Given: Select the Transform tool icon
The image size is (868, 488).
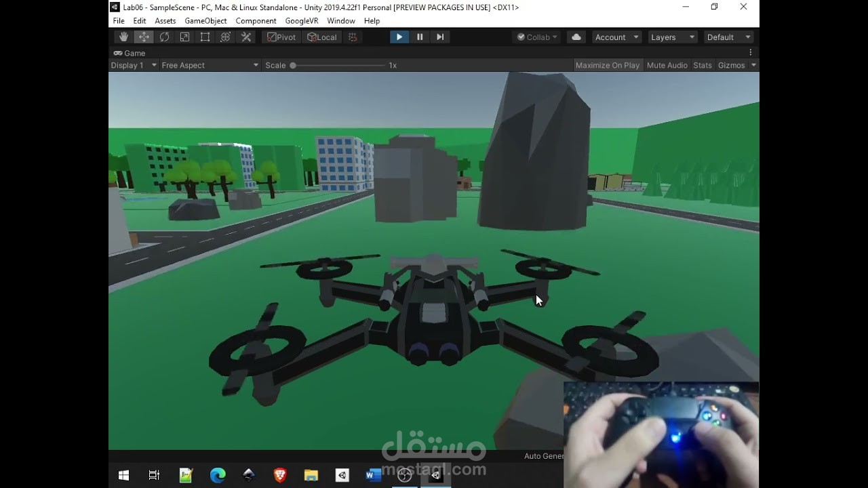Looking at the screenshot, I should coord(225,37).
